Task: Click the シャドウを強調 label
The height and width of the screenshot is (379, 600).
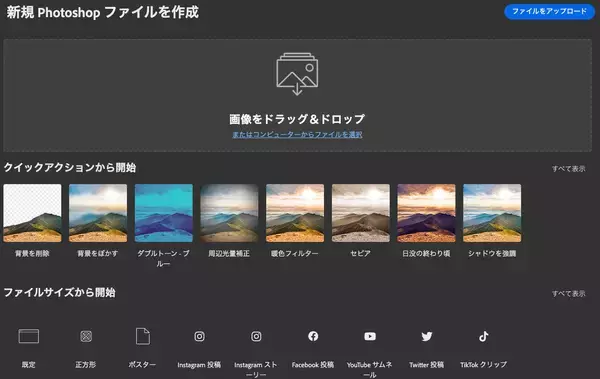Action: [492, 253]
